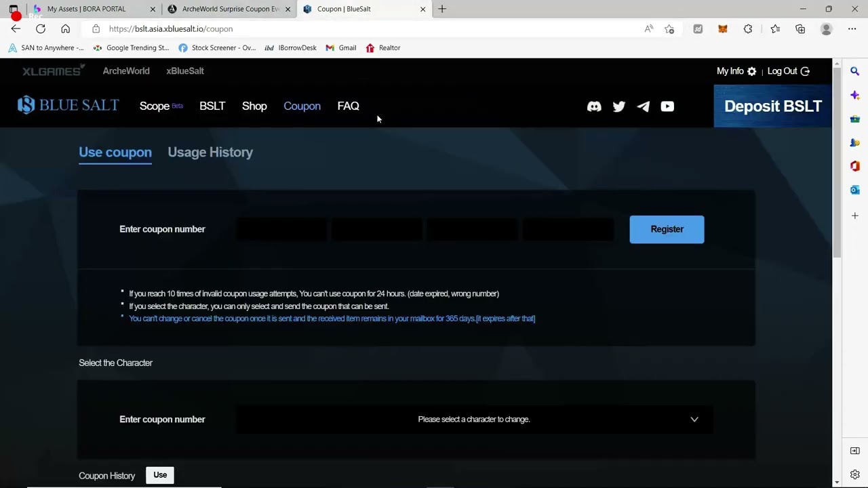Open the SAN to Anywhere bookmark

coord(45,47)
